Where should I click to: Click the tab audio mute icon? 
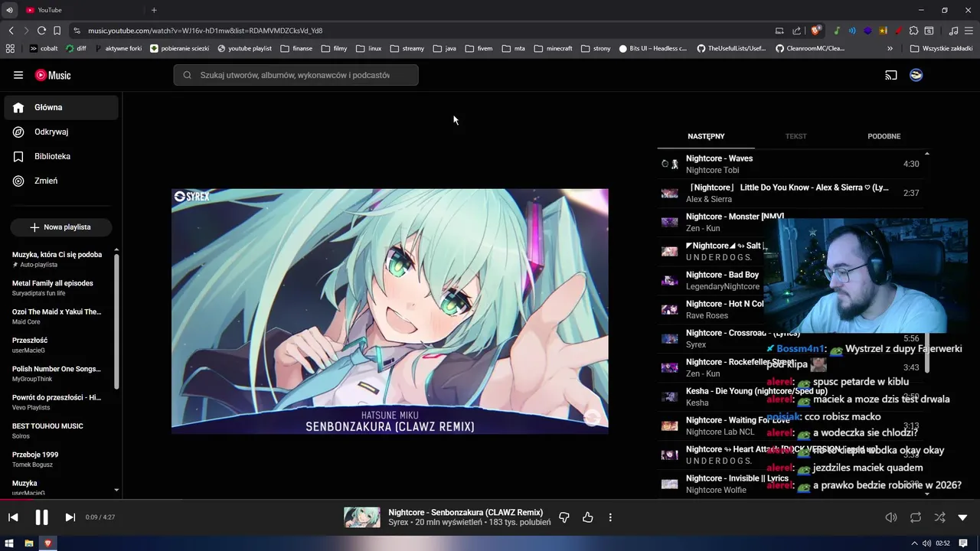click(x=9, y=10)
